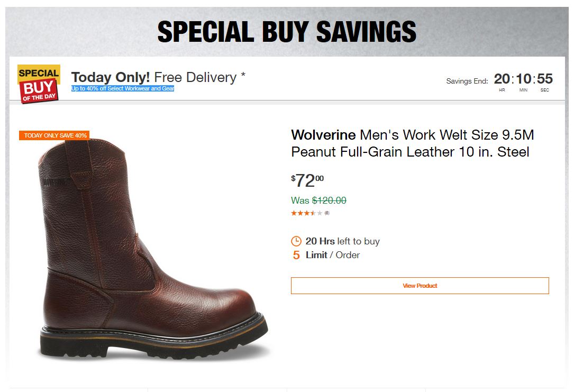Screen dimensions: 574x392
Task: Click the 20 Hrs left to buy text
Action: pyautogui.click(x=342, y=241)
